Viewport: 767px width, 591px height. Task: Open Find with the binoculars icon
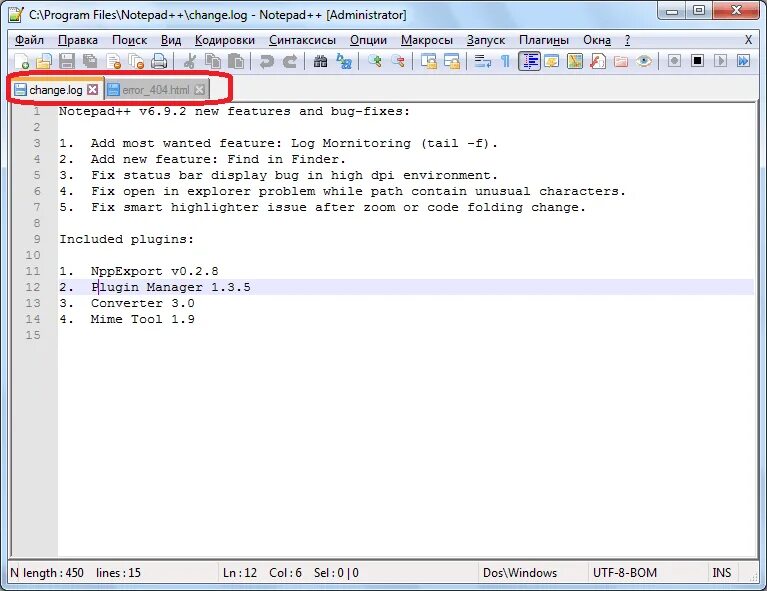[x=320, y=62]
